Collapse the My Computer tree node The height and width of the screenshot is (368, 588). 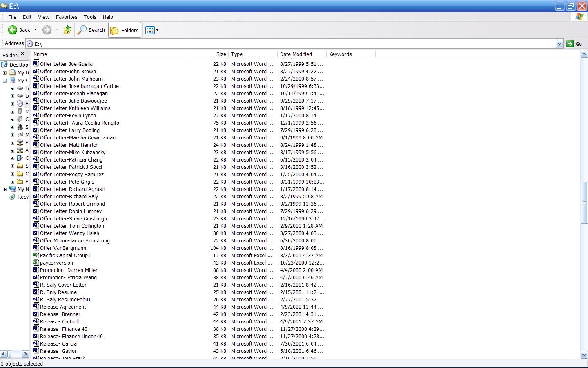4,81
